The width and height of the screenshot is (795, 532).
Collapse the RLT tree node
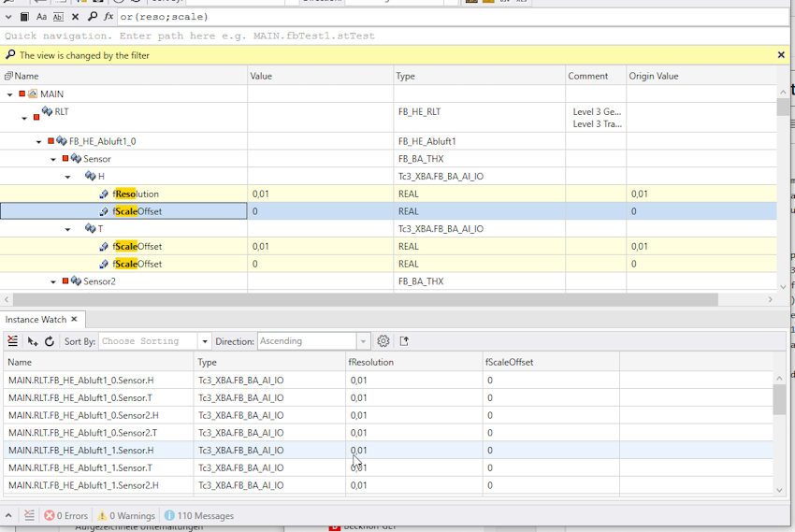(x=24, y=118)
